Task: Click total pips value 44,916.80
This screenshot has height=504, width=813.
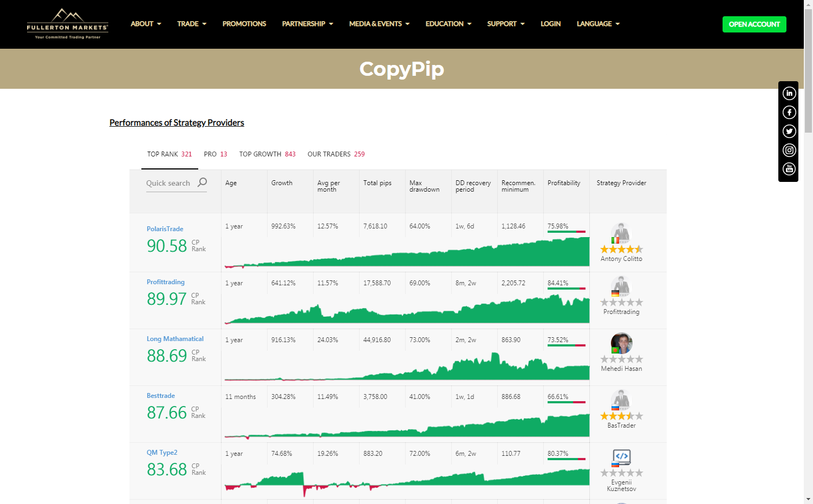Action: [x=377, y=340]
